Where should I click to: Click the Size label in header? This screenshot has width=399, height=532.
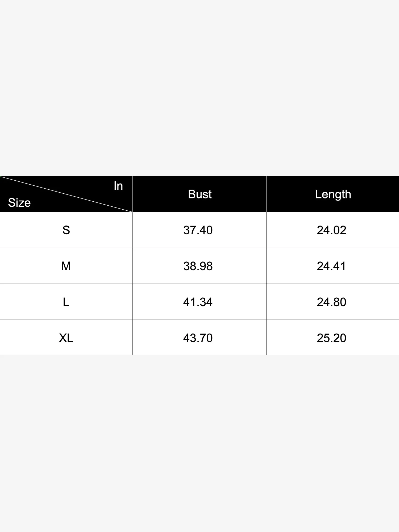click(19, 203)
